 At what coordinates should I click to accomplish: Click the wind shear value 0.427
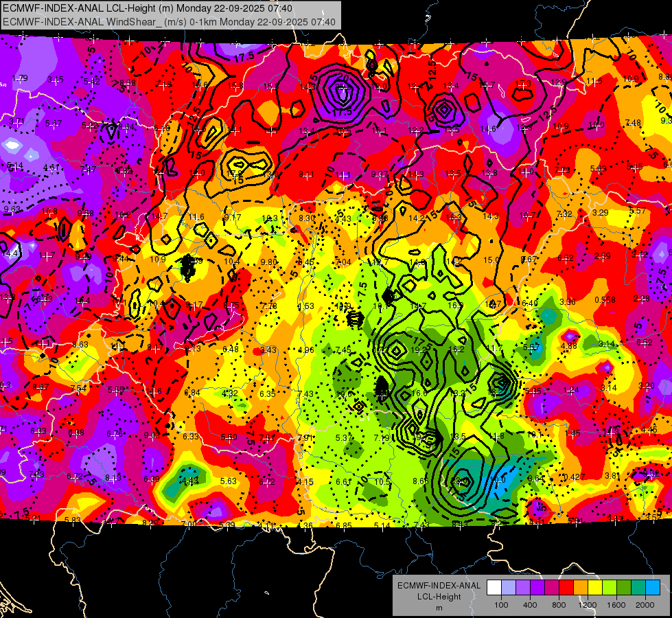[x=575, y=477]
